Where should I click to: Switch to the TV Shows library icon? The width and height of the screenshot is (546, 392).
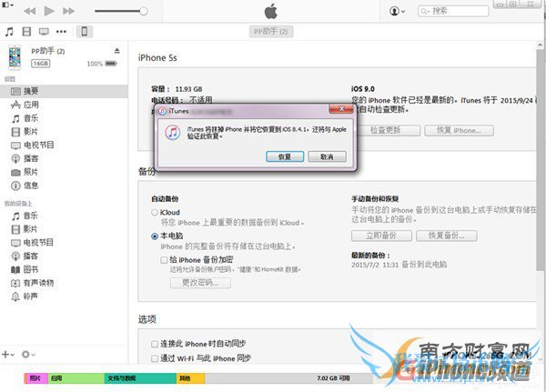(x=44, y=32)
